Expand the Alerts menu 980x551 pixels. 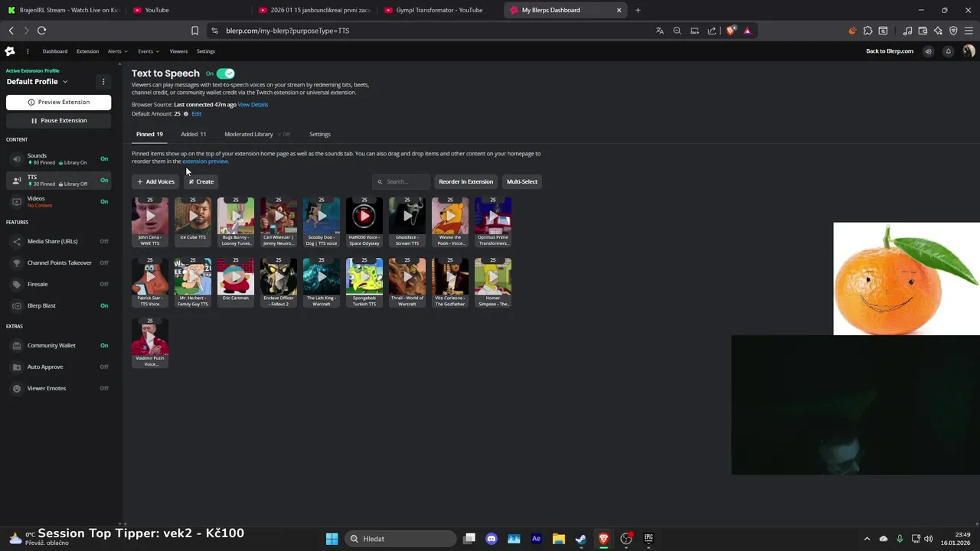tap(117, 51)
